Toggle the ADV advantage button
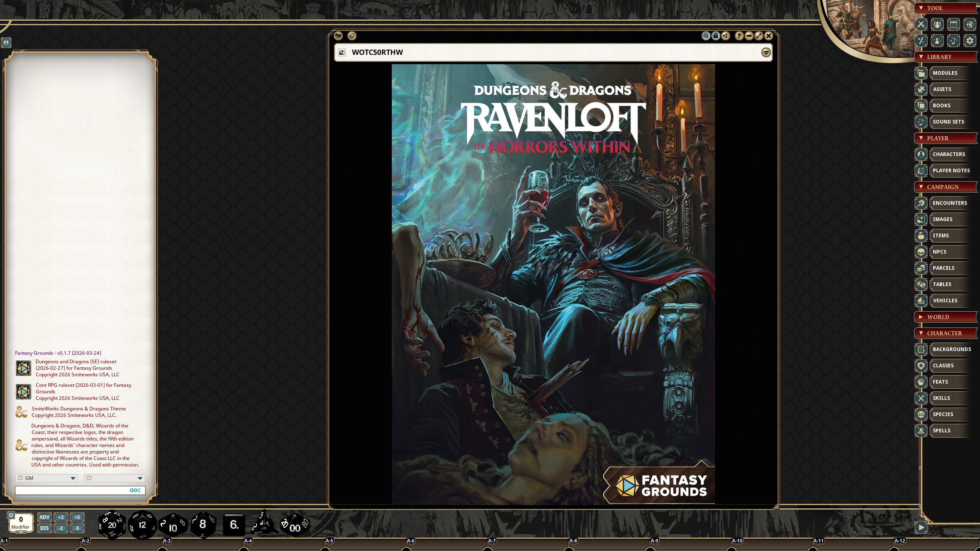 [x=44, y=517]
